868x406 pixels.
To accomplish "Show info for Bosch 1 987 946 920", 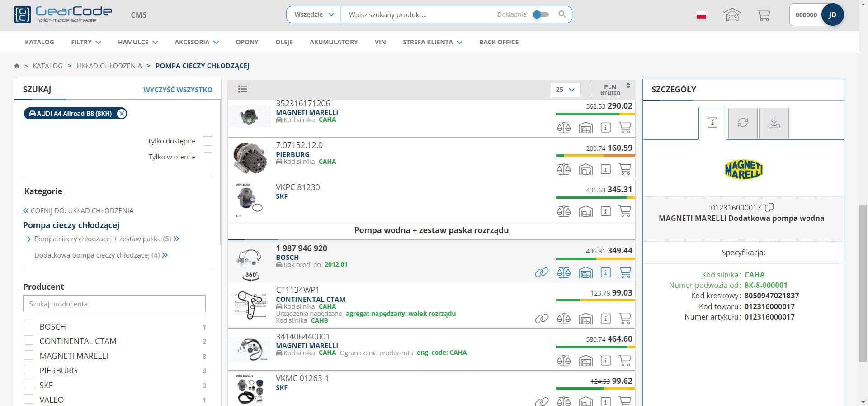I will [x=606, y=272].
